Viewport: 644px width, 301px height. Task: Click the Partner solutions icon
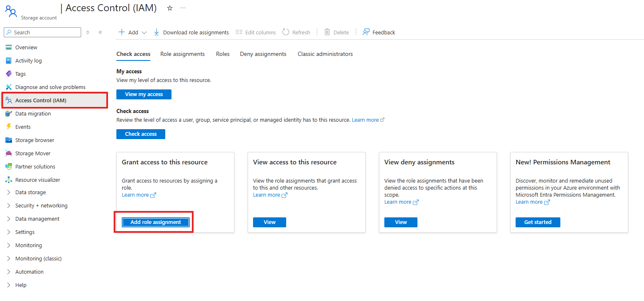[9, 166]
